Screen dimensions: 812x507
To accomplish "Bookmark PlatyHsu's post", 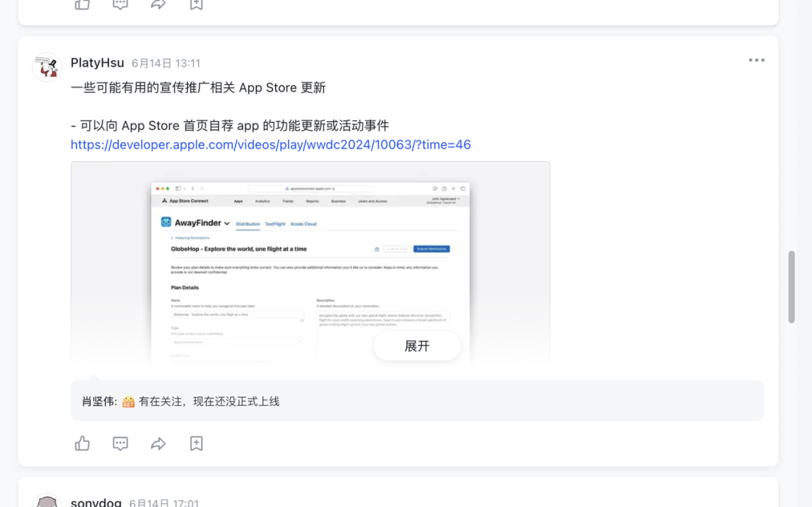I will coord(196,443).
